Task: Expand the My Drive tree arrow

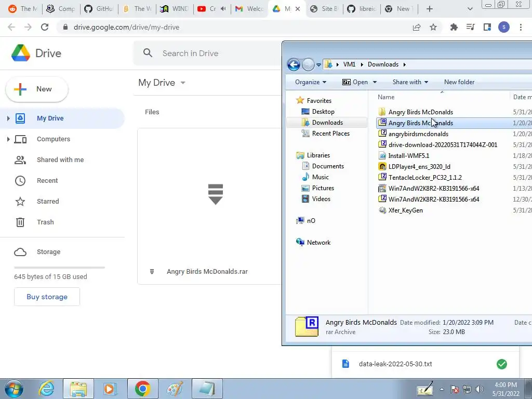Action: coord(8,118)
